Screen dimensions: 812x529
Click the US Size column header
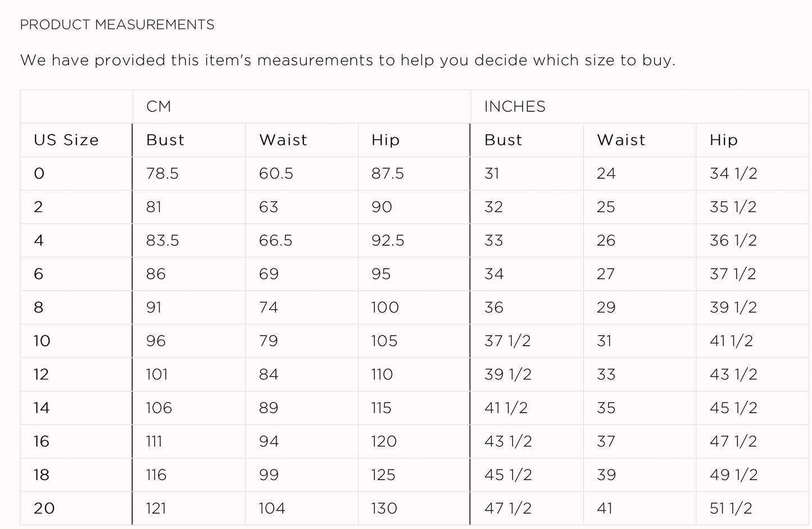[x=66, y=140]
